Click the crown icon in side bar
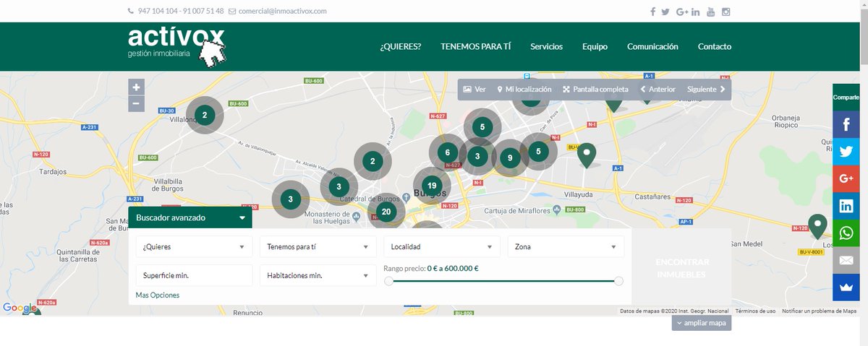This screenshot has width=868, height=346. pyautogui.click(x=846, y=287)
